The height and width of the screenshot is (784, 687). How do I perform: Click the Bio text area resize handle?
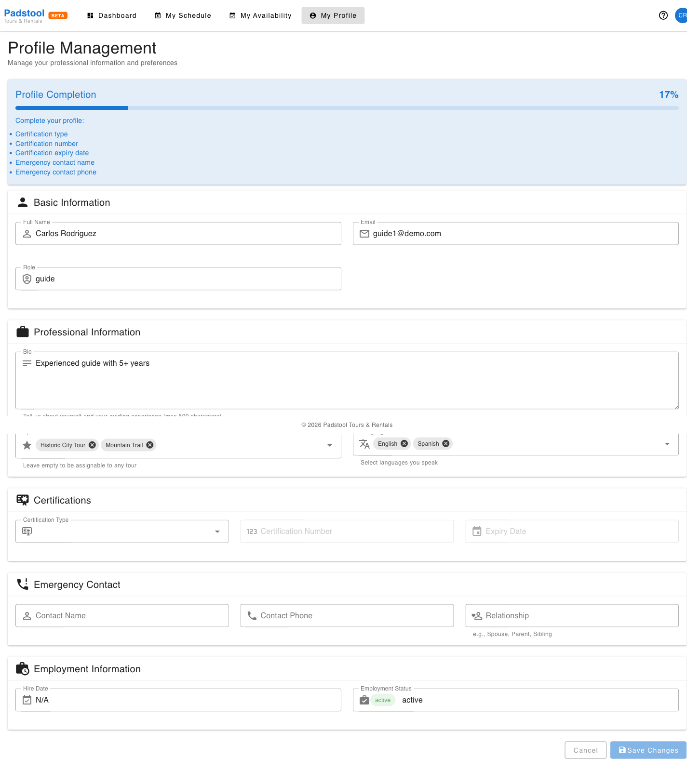pyautogui.click(x=676, y=407)
